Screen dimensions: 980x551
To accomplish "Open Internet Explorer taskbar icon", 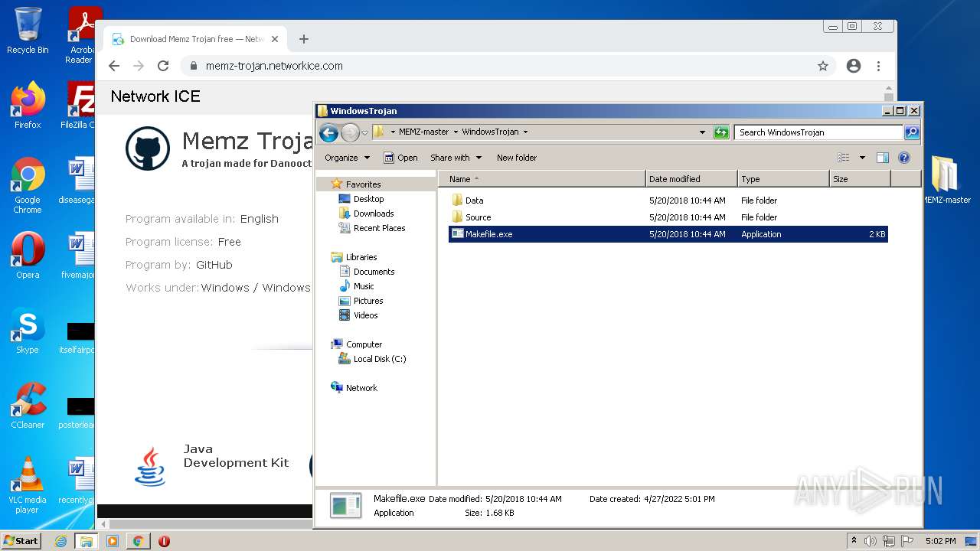I will click(60, 541).
